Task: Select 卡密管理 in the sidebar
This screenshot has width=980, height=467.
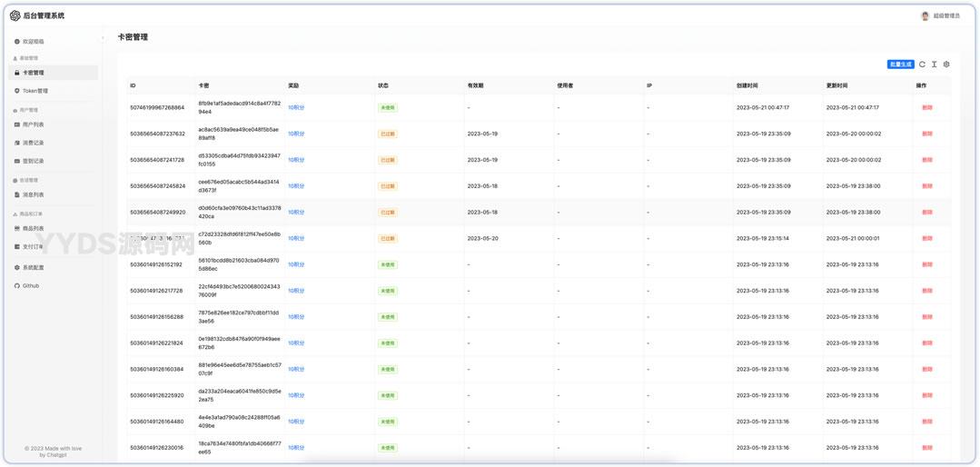Action: click(33, 73)
